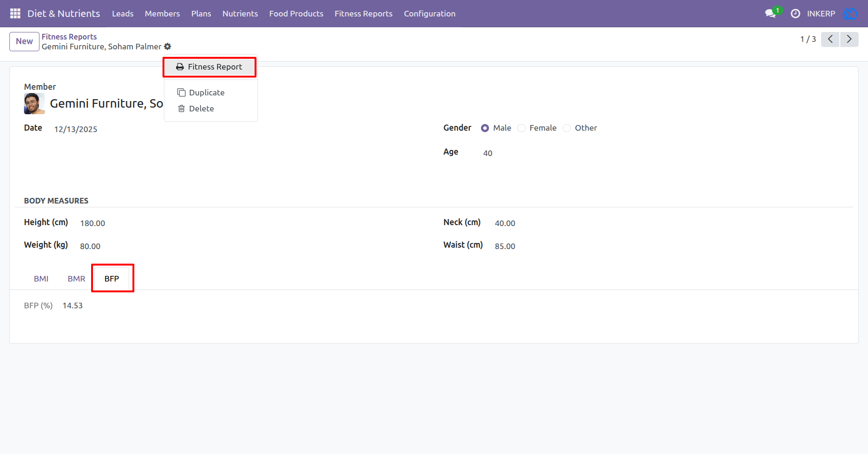Click the user avatar logo icon
Screen dimensions: 868x454
pyautogui.click(x=850, y=14)
